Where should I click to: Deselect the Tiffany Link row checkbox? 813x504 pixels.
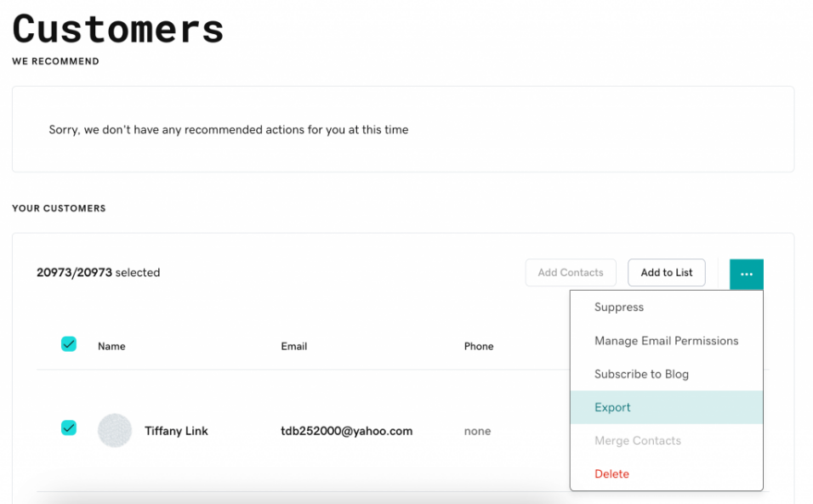(69, 428)
